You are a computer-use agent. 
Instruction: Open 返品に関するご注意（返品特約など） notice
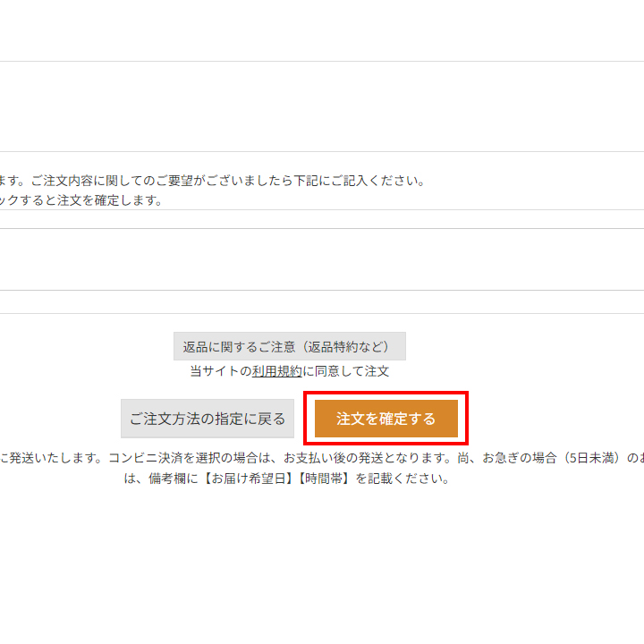point(289,346)
